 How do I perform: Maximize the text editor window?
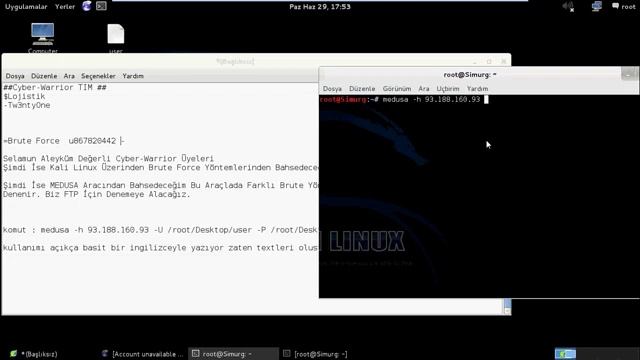489,61
